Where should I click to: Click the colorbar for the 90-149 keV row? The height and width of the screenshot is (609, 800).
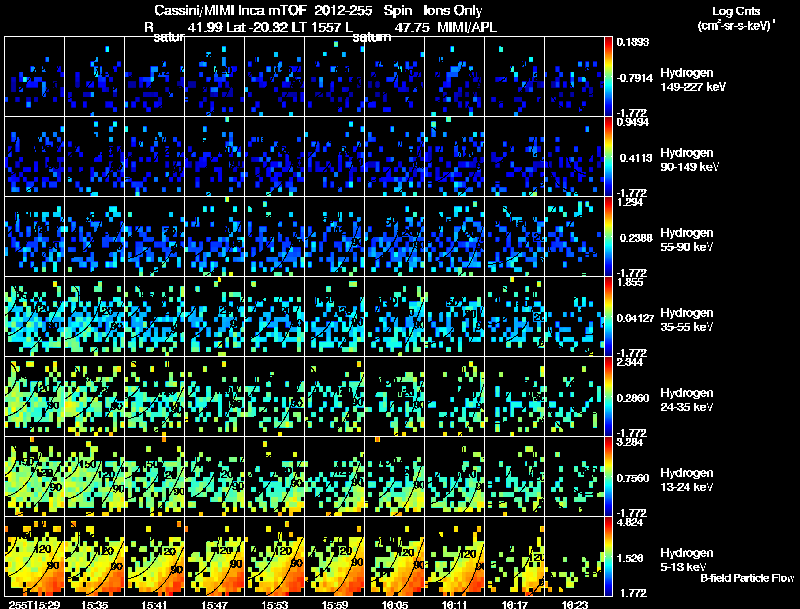(608, 156)
